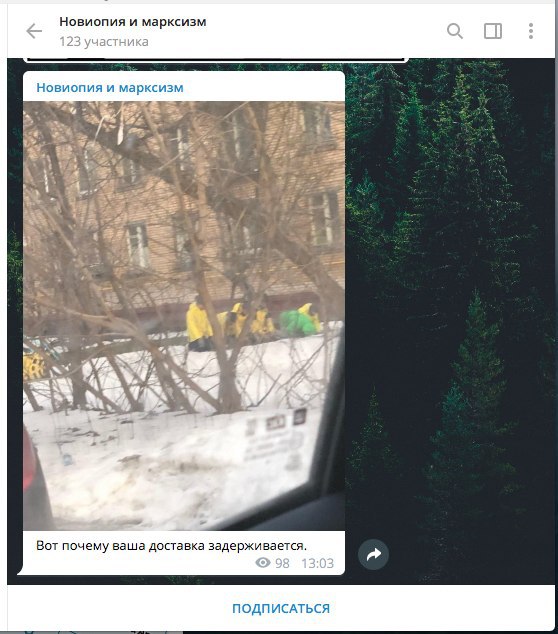Viewport: 558px width, 634px height.
Task: Go back using the arrow icon
Action: point(34,31)
